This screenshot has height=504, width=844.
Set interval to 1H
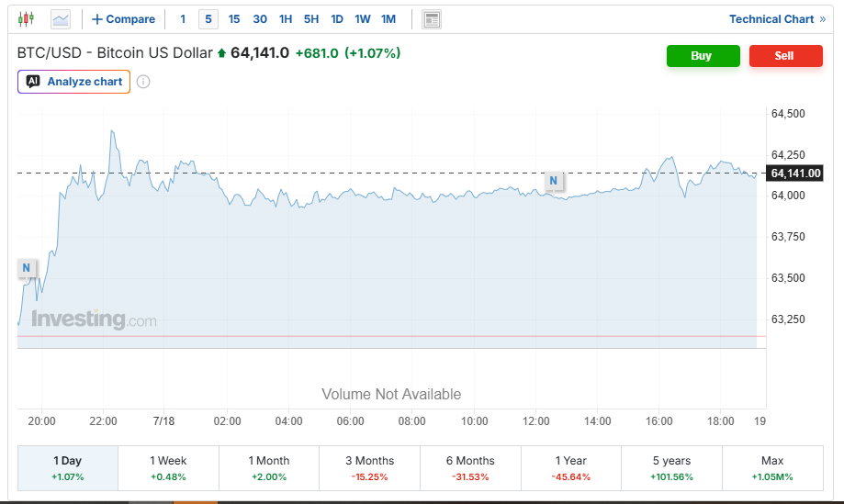[286, 19]
